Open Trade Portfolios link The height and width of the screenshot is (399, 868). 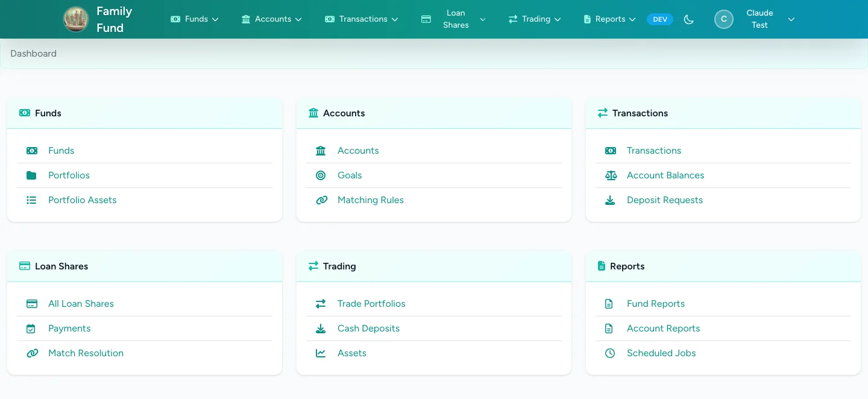371,304
